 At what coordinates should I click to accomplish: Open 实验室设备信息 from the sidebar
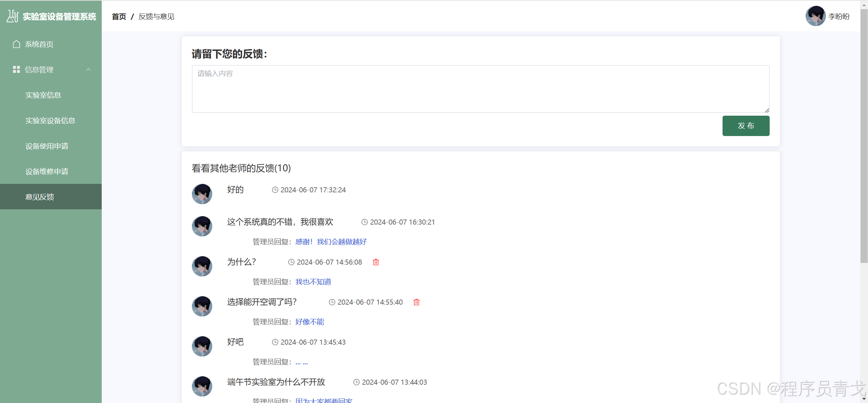[x=50, y=120]
